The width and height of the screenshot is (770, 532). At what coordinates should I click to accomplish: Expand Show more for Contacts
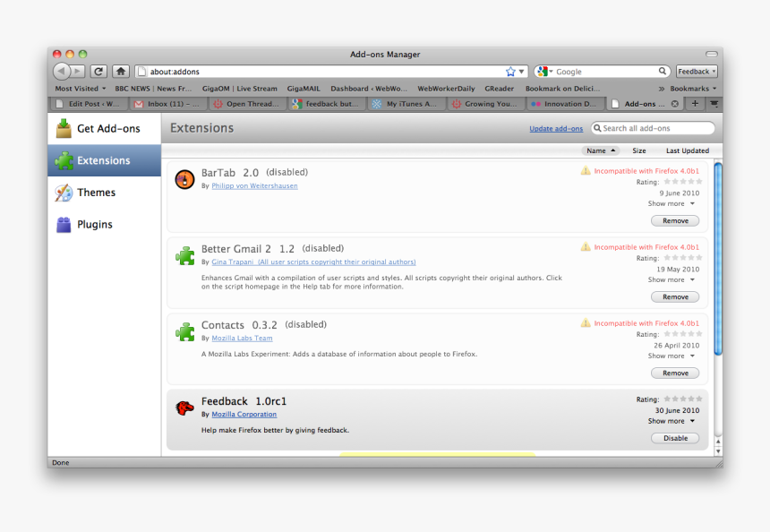(671, 356)
